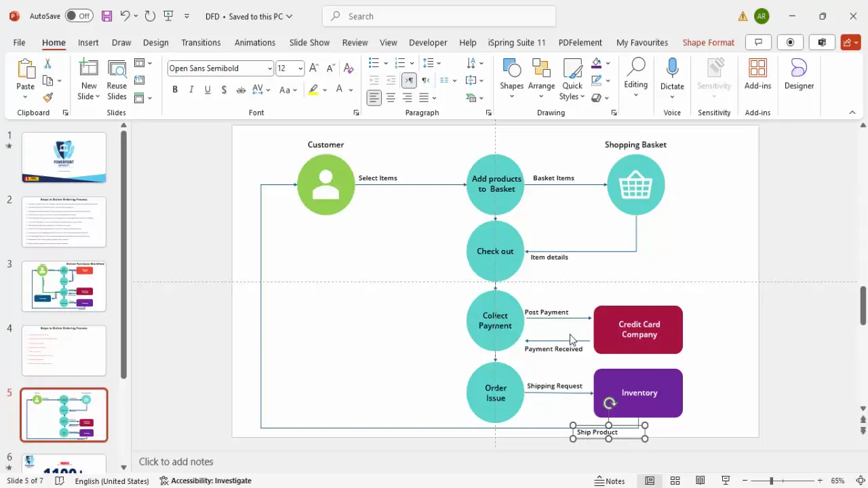
Task: Expand bullets list dropdown arrow
Action: (x=386, y=63)
